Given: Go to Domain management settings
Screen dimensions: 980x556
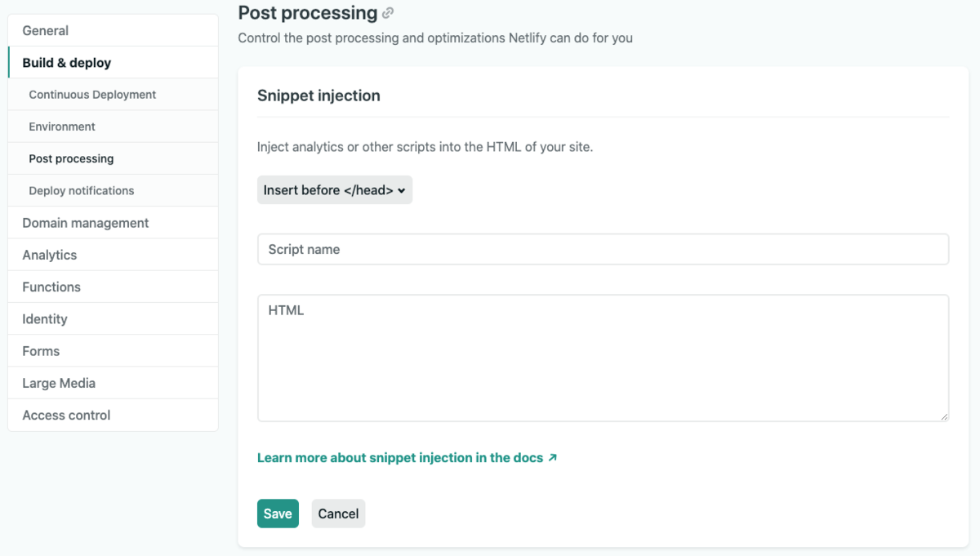Looking at the screenshot, I should (84, 222).
